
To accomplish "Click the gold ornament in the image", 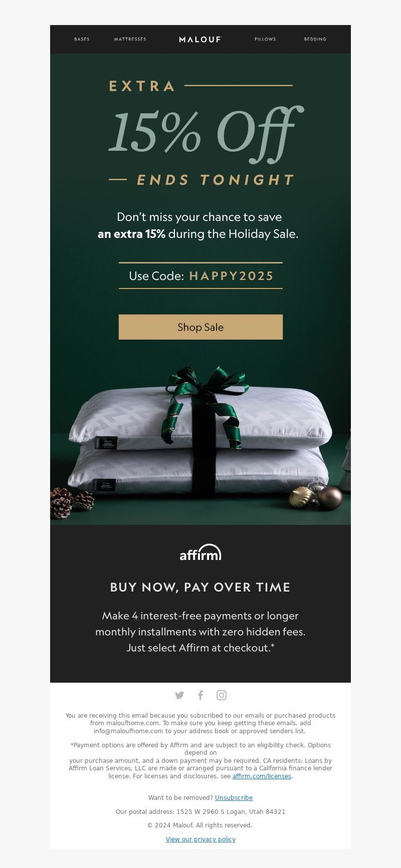I will pos(300,497).
